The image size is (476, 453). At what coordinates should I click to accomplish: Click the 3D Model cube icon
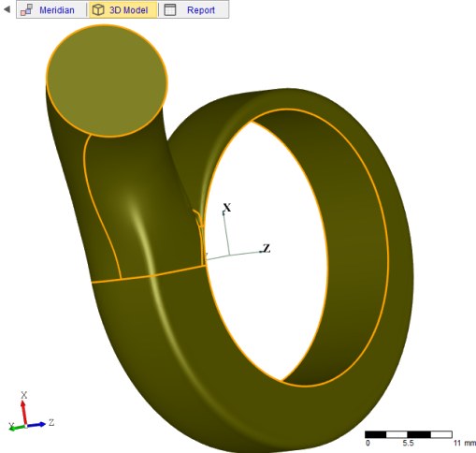click(x=98, y=10)
